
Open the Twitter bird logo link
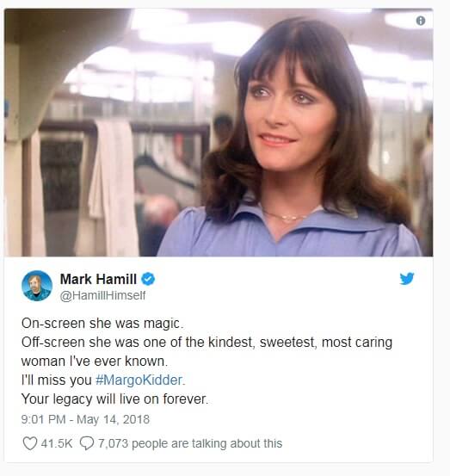pos(407,278)
